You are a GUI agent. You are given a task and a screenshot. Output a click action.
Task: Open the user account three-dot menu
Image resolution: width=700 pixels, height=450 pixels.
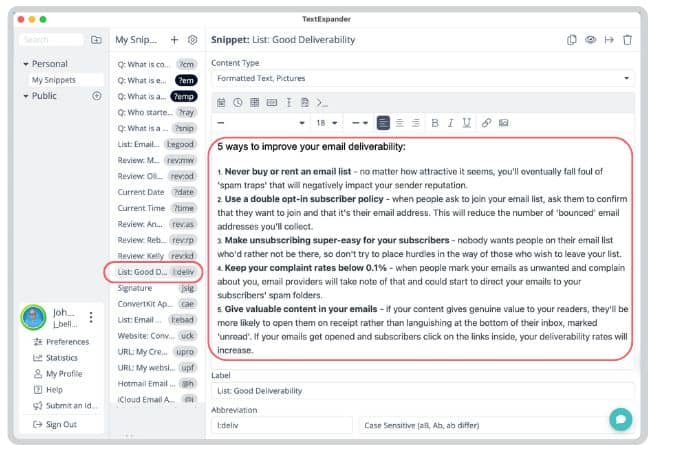pyautogui.click(x=91, y=317)
